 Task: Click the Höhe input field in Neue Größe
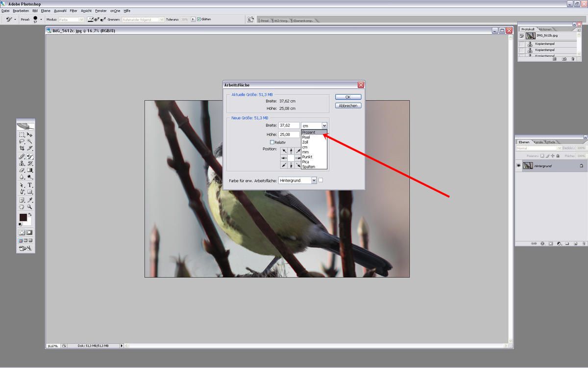point(289,134)
